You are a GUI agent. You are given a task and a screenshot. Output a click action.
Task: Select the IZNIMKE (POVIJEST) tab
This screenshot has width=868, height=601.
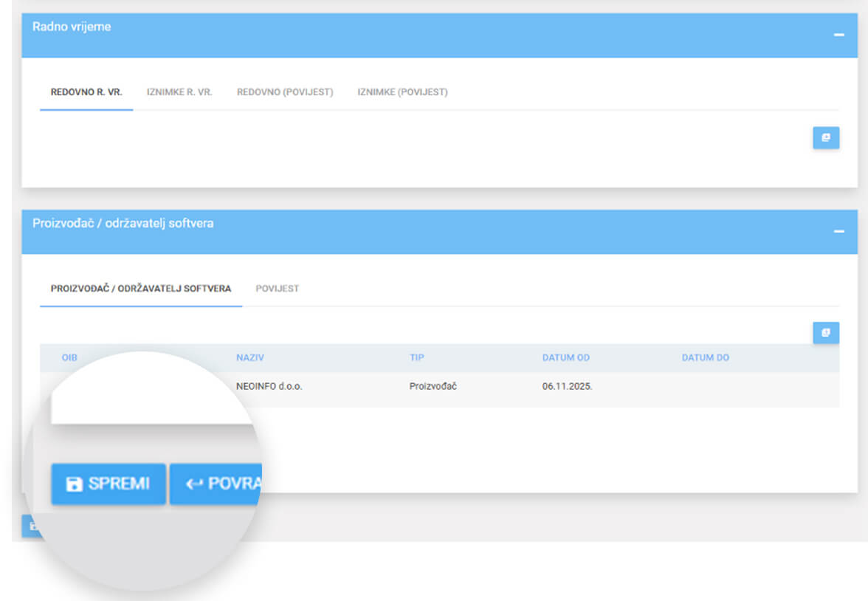coord(402,92)
